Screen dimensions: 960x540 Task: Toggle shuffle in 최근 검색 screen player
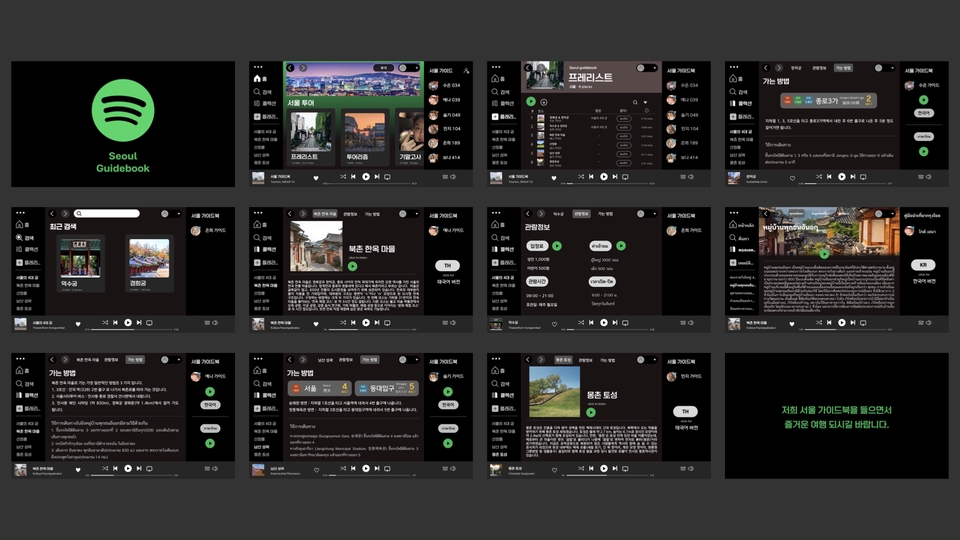[x=105, y=323]
